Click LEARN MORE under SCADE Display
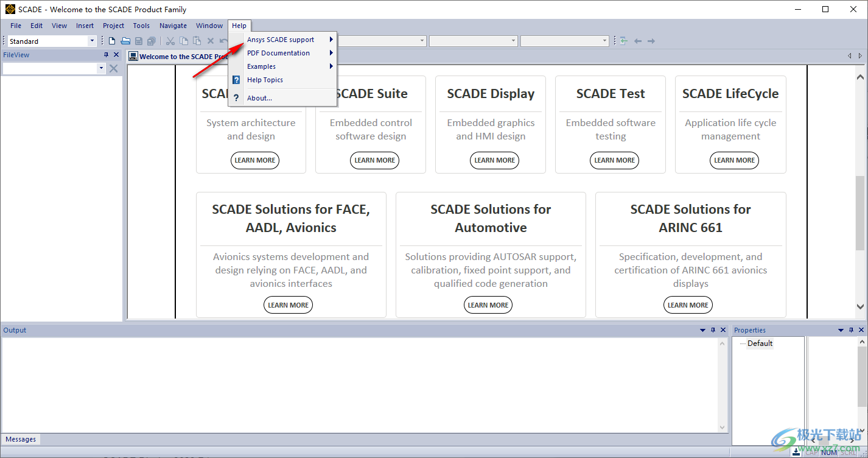The width and height of the screenshot is (868, 458). coord(494,160)
